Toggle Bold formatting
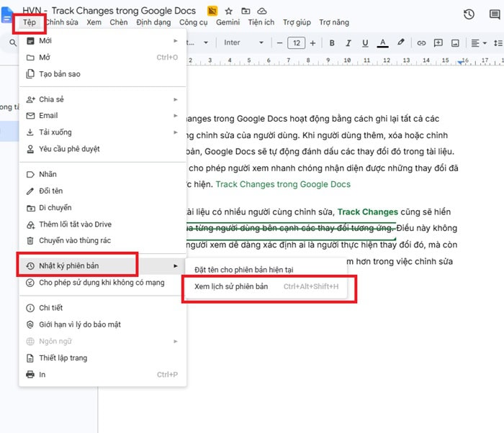 (x=332, y=42)
